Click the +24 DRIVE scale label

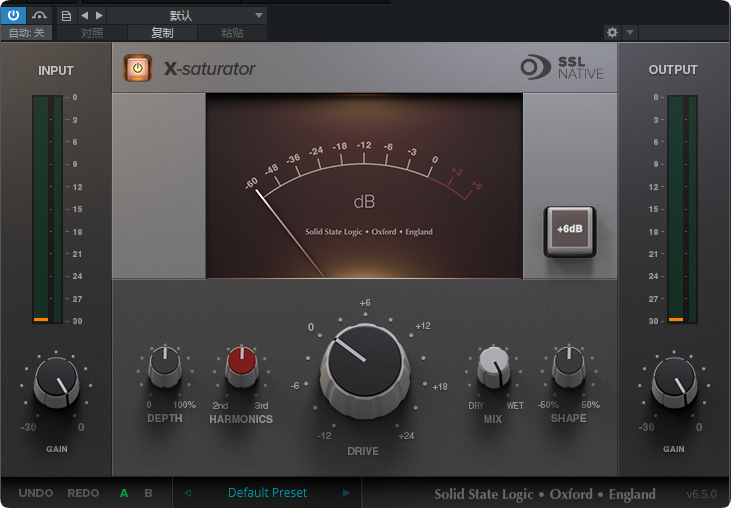pyautogui.click(x=406, y=436)
